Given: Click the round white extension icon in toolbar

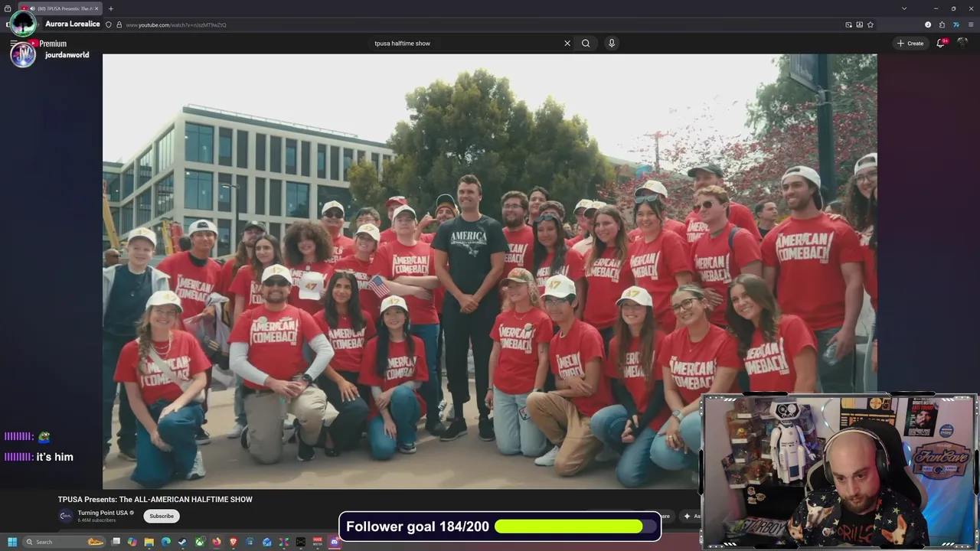Looking at the screenshot, I should click(x=928, y=24).
